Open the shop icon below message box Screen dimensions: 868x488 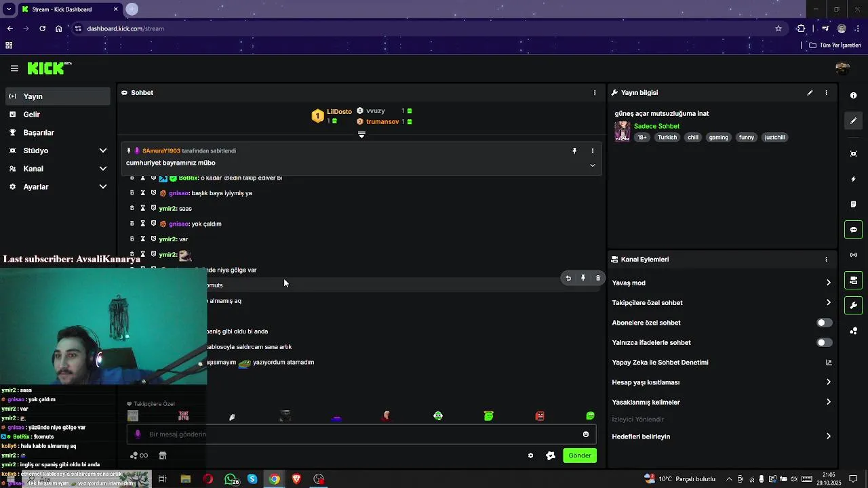(x=163, y=455)
